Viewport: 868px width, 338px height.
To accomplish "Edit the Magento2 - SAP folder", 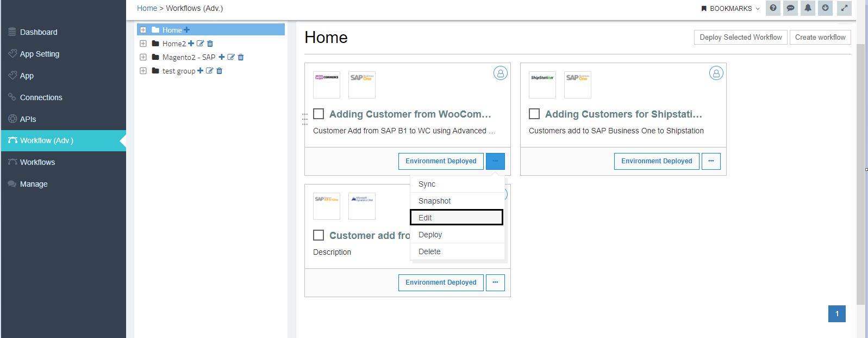I will [x=231, y=57].
